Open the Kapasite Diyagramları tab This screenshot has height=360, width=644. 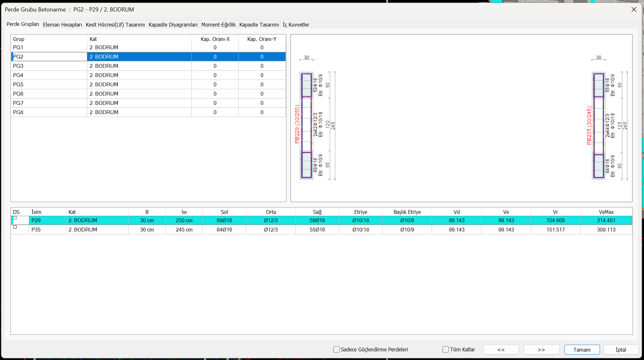tap(173, 25)
